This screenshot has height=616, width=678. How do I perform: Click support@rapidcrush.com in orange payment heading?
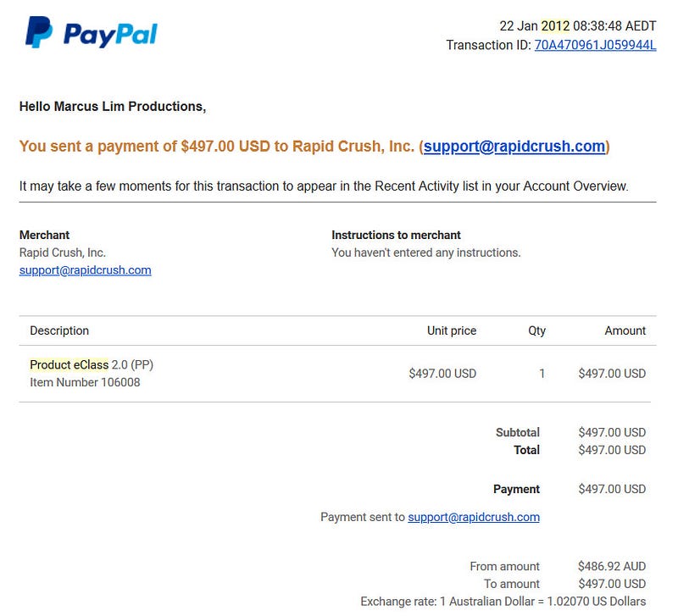514,147
